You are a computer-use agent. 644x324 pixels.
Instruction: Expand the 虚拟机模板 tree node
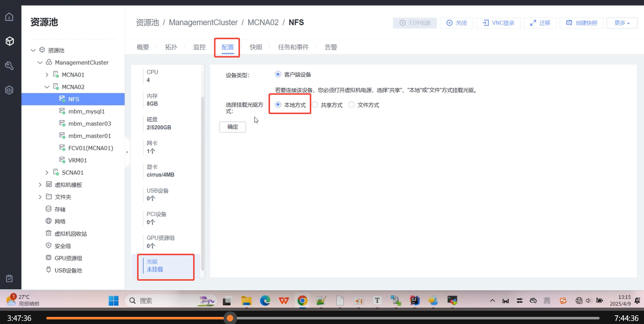point(40,184)
